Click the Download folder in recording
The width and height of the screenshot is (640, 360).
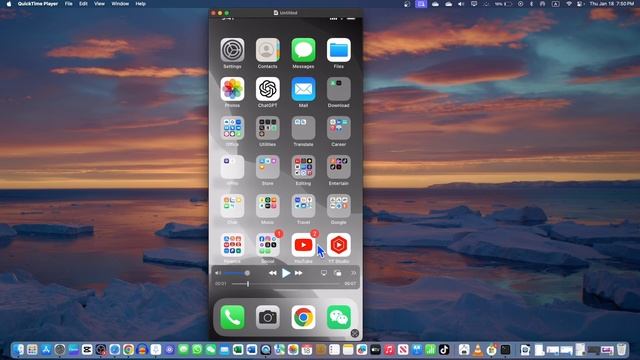(x=339, y=89)
